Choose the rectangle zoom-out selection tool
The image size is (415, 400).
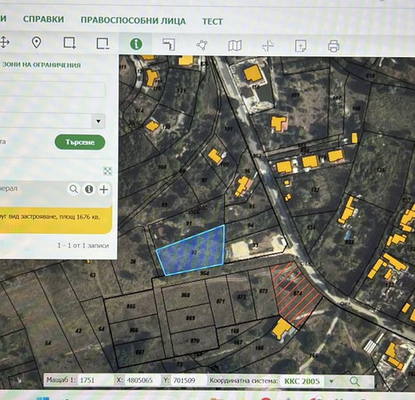click(x=103, y=44)
